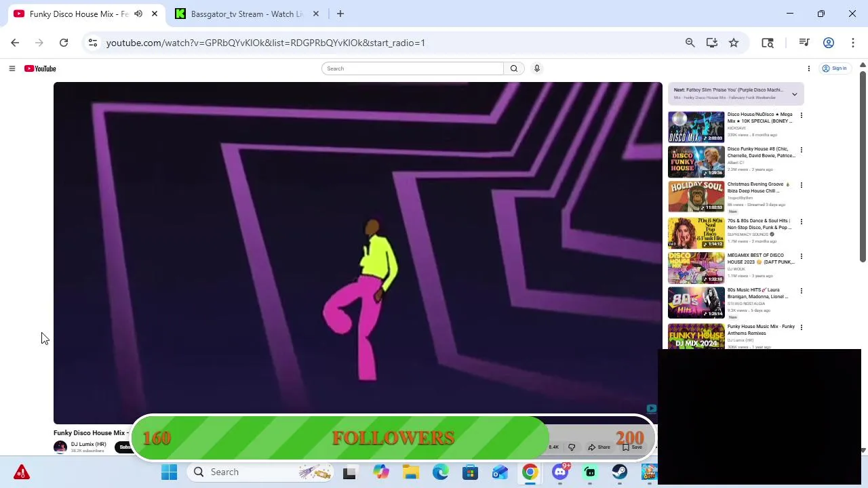Screen dimensions: 868x488
Task: Open the YouTube guide hamburger menu
Action: click(x=12, y=68)
